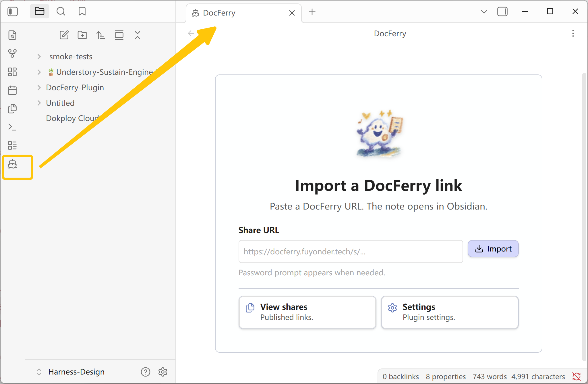This screenshot has width=588, height=384.
Task: Navigate back with the arrow
Action: [191, 34]
